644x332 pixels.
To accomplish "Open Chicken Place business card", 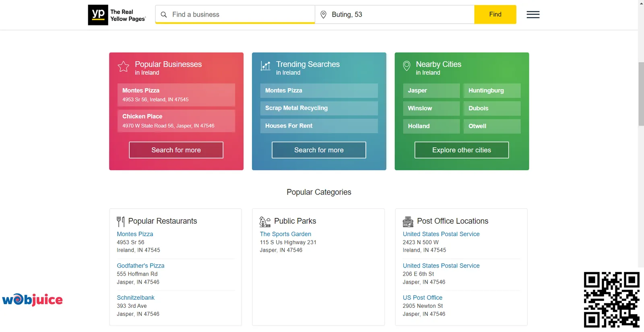I will (x=176, y=121).
